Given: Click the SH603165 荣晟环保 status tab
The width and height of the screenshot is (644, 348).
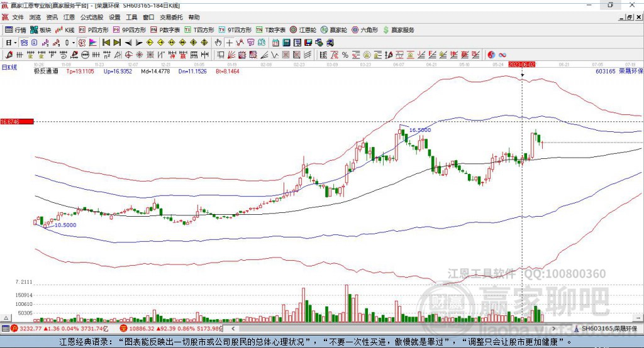Looking at the screenshot, I should point(606,329).
